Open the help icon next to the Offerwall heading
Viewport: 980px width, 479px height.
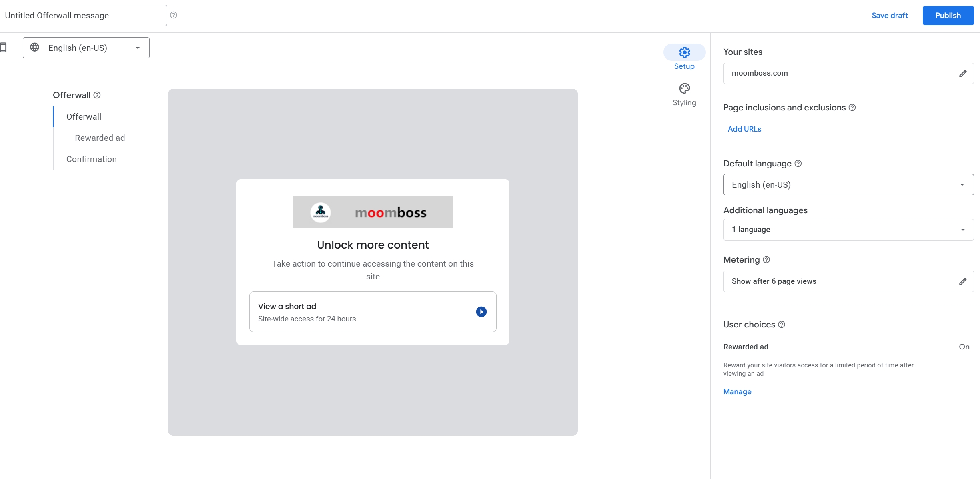(x=96, y=95)
